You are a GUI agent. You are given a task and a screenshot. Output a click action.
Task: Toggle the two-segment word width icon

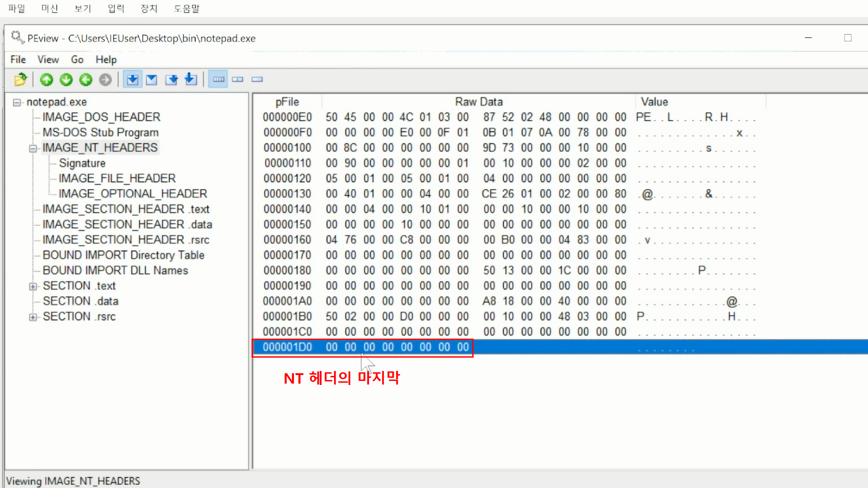coord(237,80)
